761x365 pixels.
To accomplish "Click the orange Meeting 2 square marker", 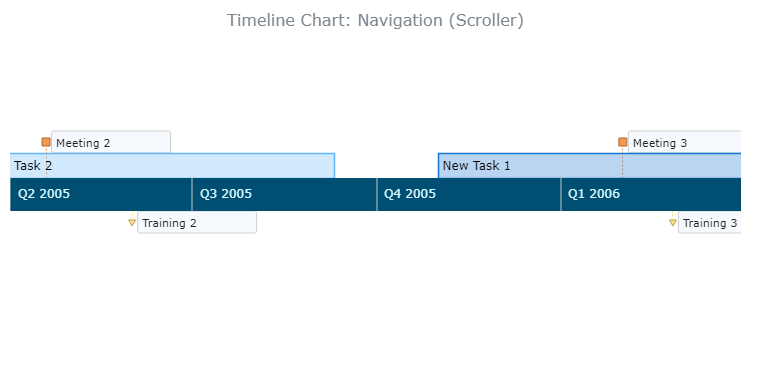I will click(46, 142).
